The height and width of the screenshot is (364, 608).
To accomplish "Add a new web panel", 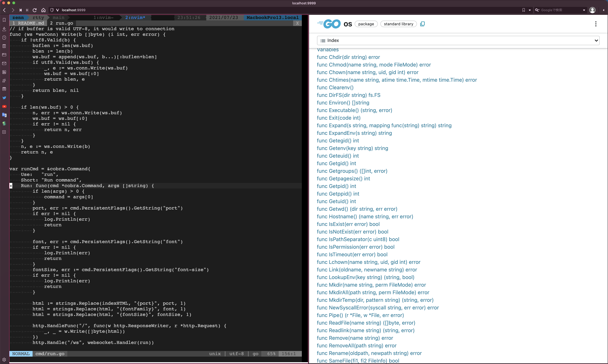I will [x=4, y=132].
